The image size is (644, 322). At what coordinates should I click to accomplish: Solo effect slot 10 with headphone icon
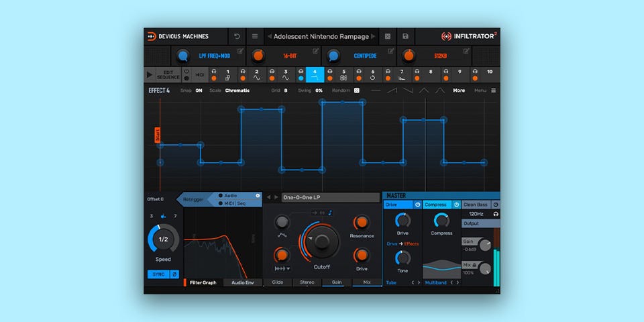[475, 71]
